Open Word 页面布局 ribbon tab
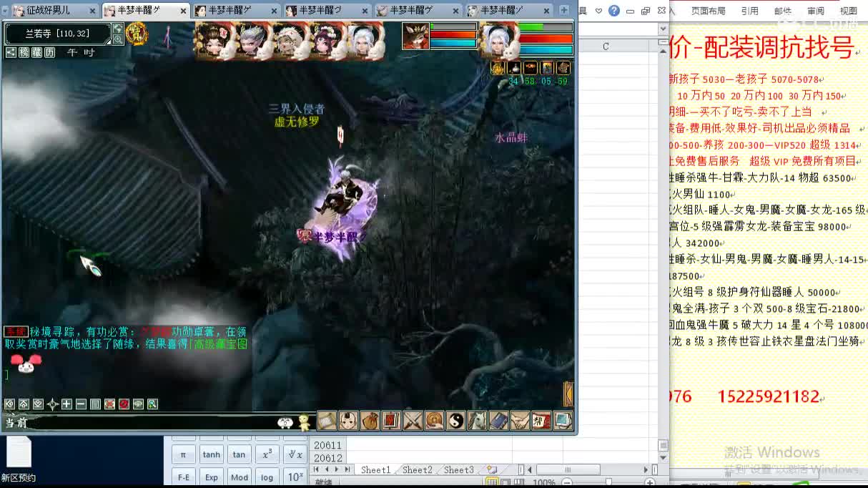Screen dimensions: 868x488 [x=708, y=11]
